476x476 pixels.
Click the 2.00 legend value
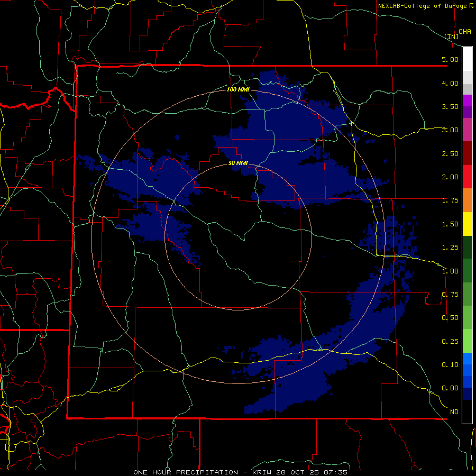click(x=450, y=177)
